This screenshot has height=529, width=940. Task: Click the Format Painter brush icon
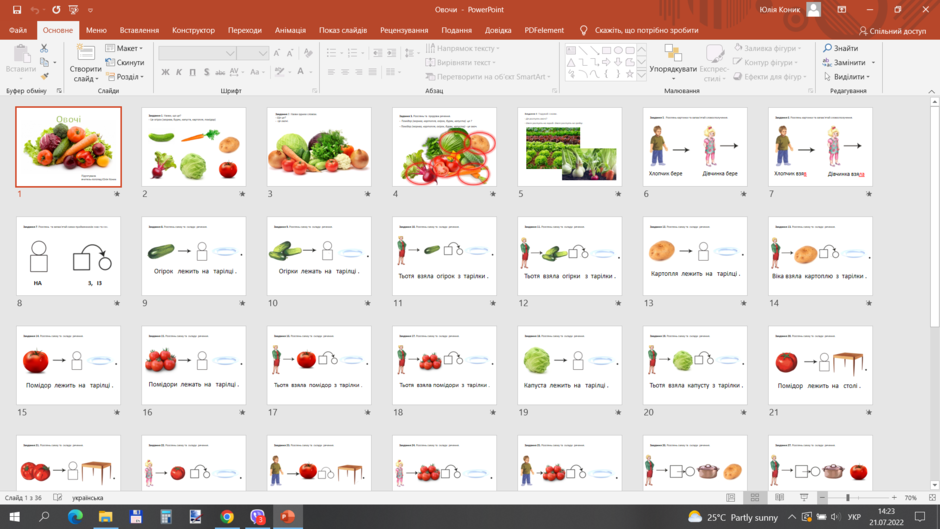point(44,76)
